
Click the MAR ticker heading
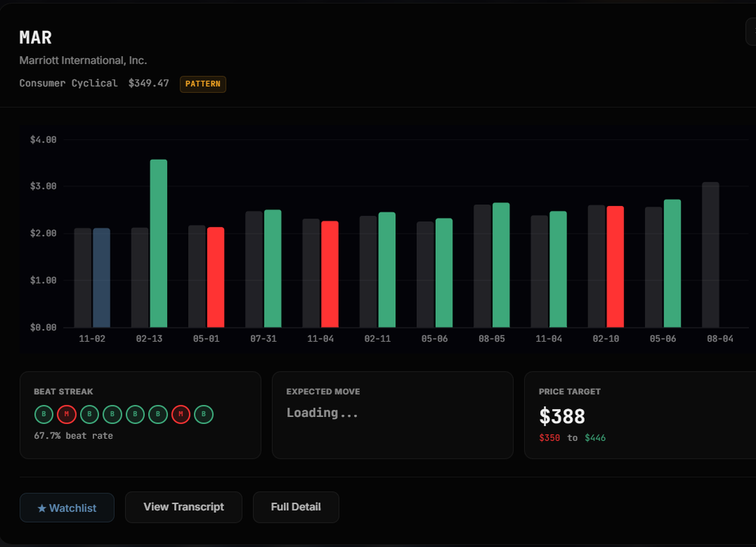pyautogui.click(x=35, y=37)
